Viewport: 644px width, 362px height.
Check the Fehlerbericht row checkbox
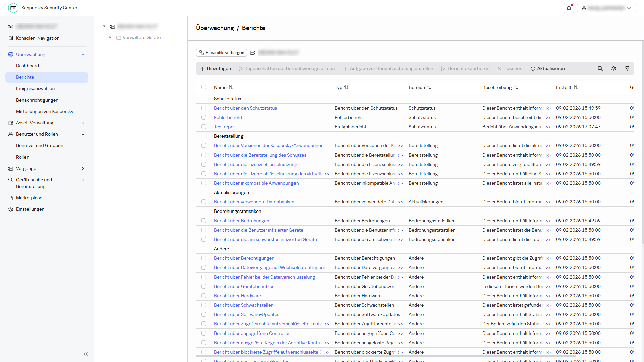click(204, 117)
